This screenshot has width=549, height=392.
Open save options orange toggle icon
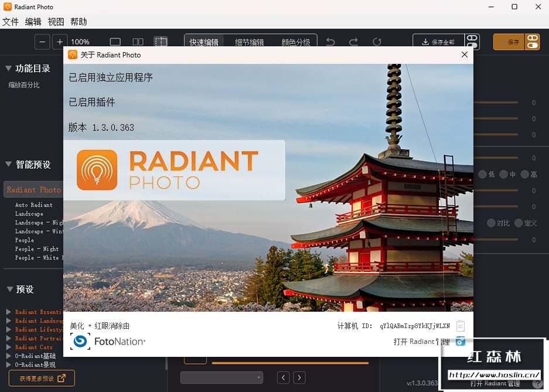tap(532, 42)
